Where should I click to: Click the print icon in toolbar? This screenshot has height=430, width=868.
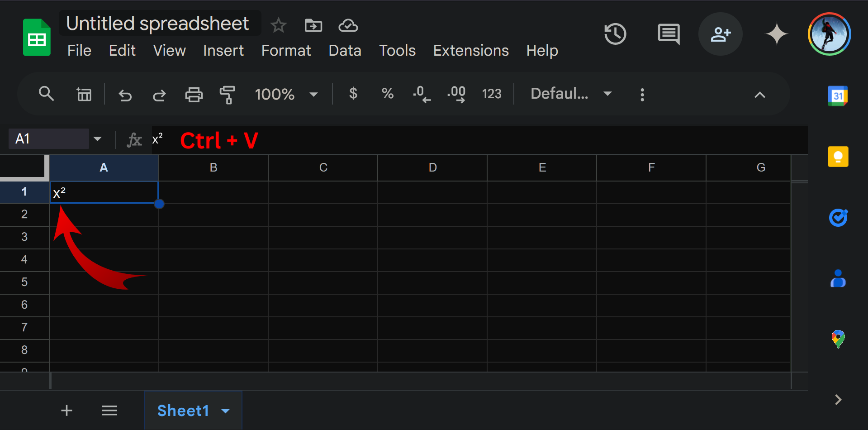(194, 95)
